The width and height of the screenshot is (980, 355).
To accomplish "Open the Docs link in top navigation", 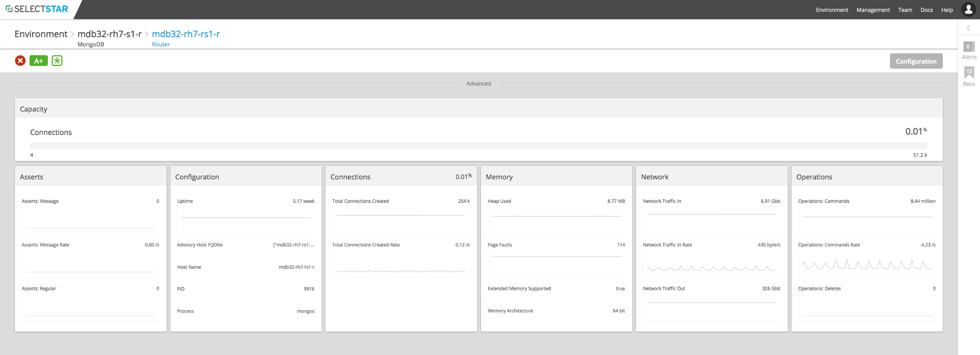I will point(927,10).
